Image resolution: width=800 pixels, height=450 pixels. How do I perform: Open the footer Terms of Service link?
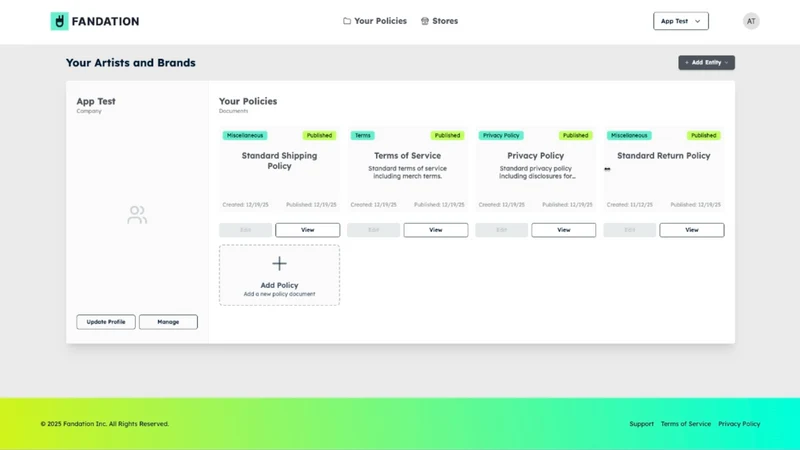[686, 424]
